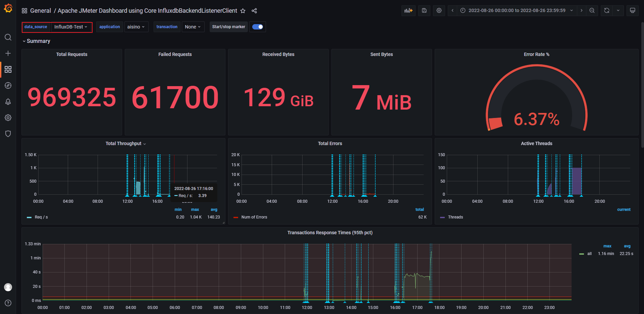Open the Total Errors panel title
The width and height of the screenshot is (644, 314).
[x=330, y=143]
